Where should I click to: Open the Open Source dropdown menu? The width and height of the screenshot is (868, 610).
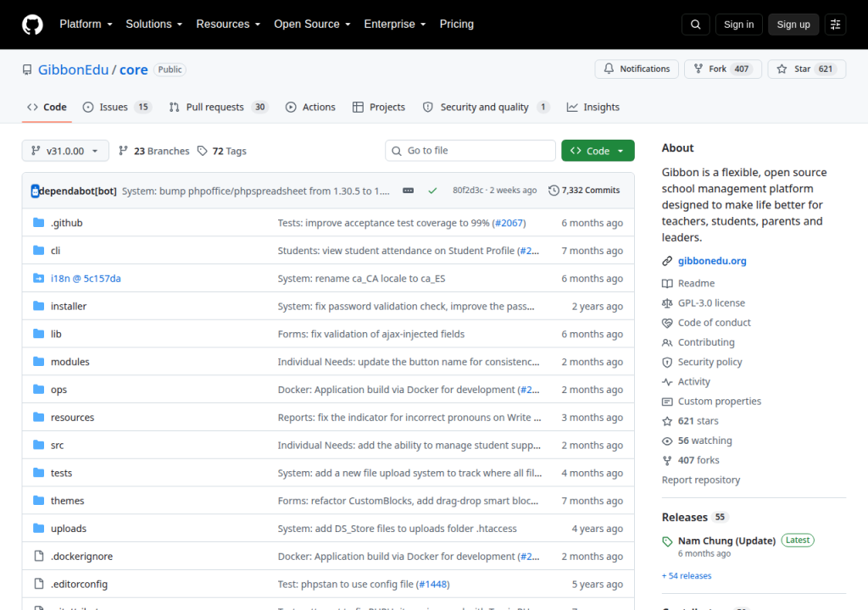[312, 25]
